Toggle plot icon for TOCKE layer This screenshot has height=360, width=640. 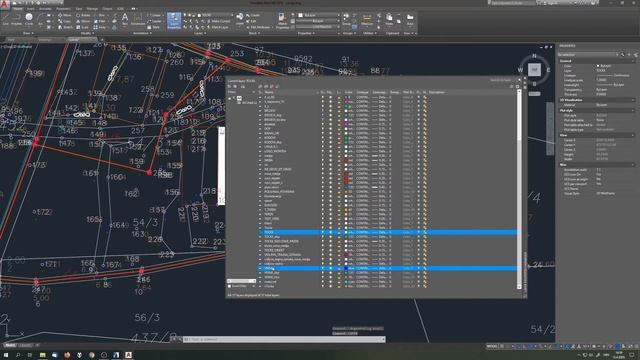pyautogui.click(x=418, y=232)
